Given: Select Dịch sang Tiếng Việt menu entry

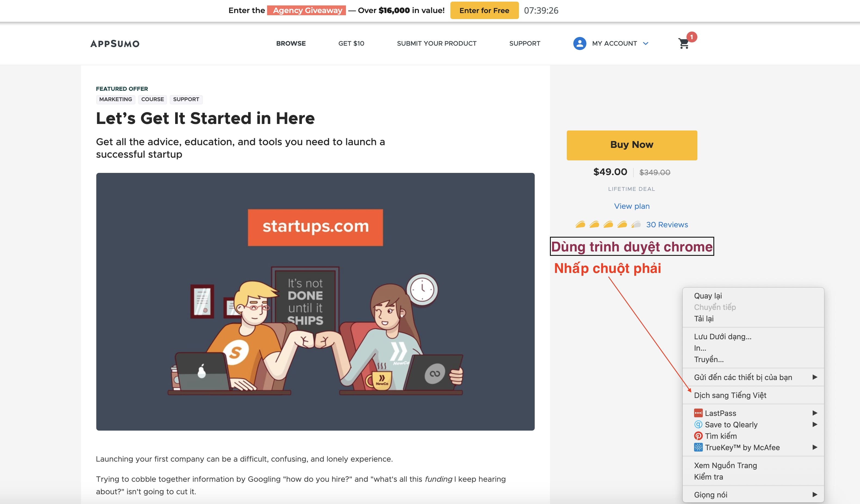Looking at the screenshot, I should 730,395.
